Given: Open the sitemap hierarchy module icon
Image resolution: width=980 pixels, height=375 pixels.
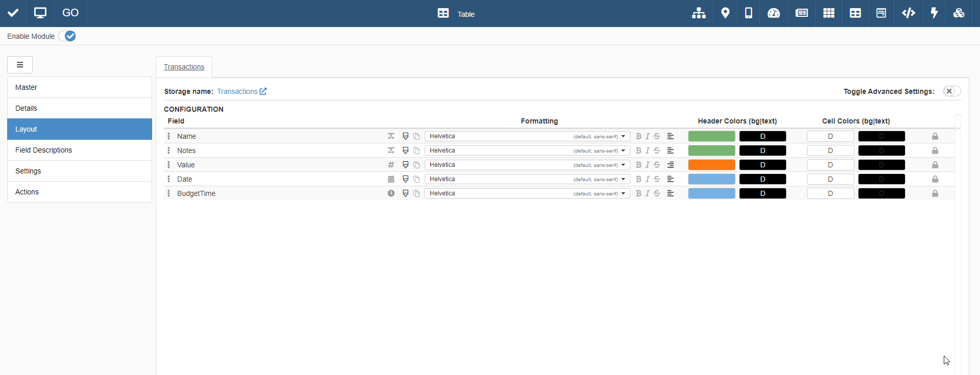Looking at the screenshot, I should (x=699, y=13).
